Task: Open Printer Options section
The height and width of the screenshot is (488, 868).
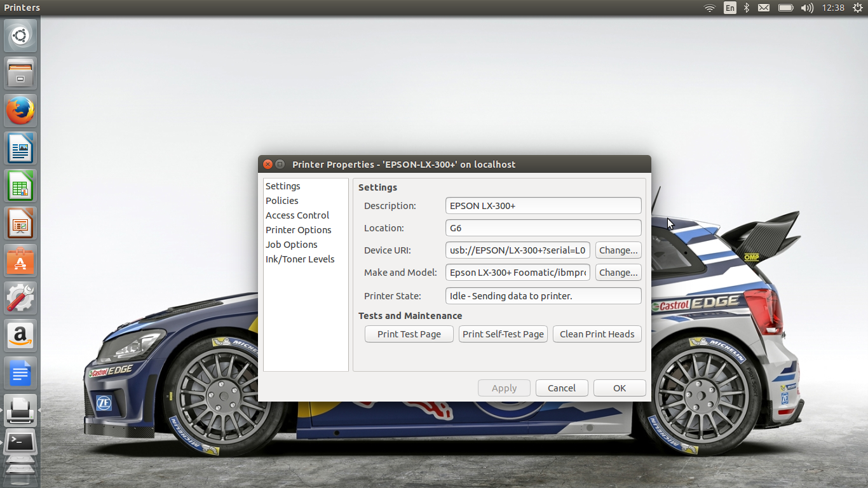Action: [x=299, y=230]
